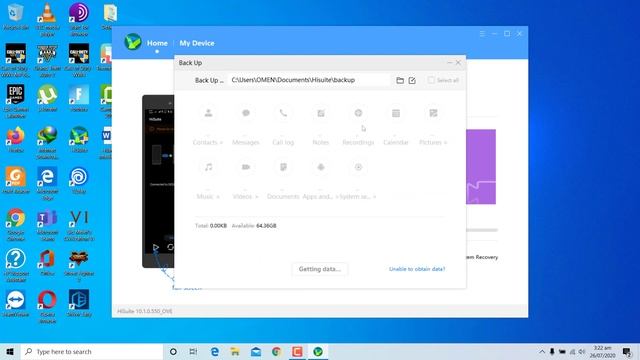Open File Explorer from the taskbar
The width and height of the screenshot is (640, 360).
[235, 351]
